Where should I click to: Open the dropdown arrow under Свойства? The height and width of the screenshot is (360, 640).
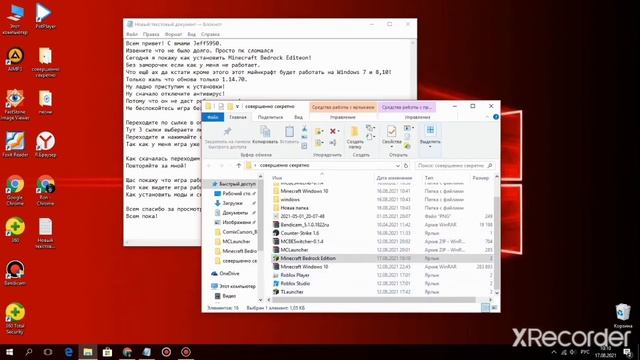(391, 147)
